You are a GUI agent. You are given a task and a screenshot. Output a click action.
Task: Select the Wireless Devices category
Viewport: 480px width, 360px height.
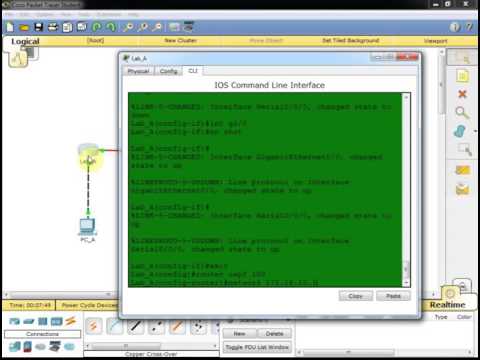(x=57, y=321)
